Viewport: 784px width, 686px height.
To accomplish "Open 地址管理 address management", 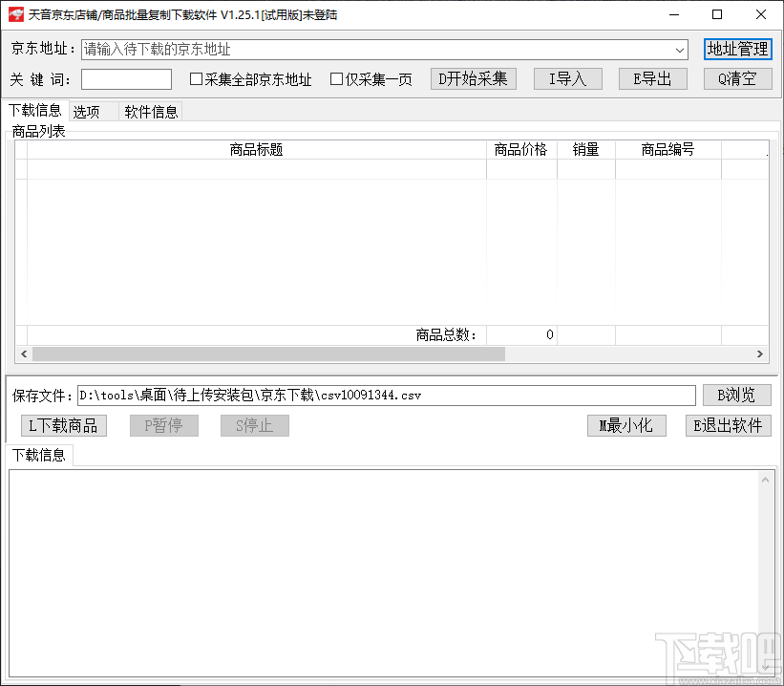I will click(x=736, y=49).
